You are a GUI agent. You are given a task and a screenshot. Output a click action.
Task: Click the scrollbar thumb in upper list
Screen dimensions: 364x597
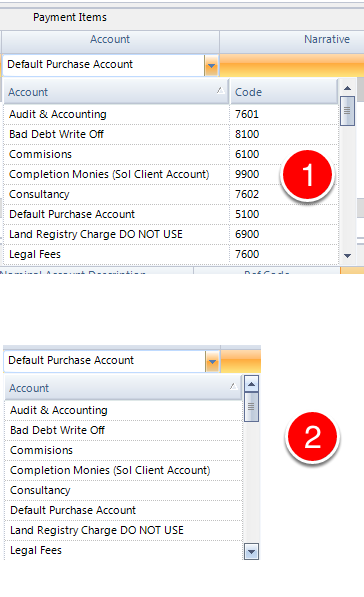tap(347, 111)
